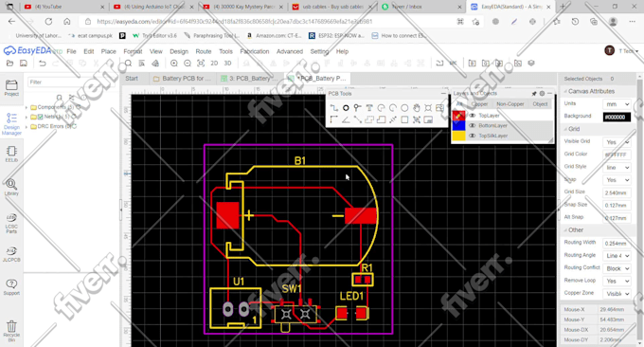Select the Solid Region tool in PCB Tools
Image resolution: width=644 pixels, height=347 pixels.
coord(381,119)
